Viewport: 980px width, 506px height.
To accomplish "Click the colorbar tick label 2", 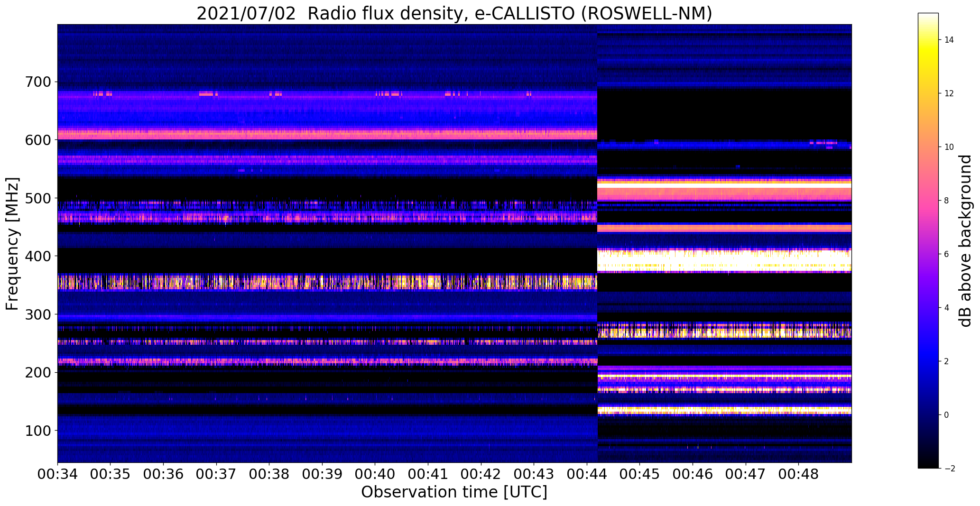I will (947, 361).
